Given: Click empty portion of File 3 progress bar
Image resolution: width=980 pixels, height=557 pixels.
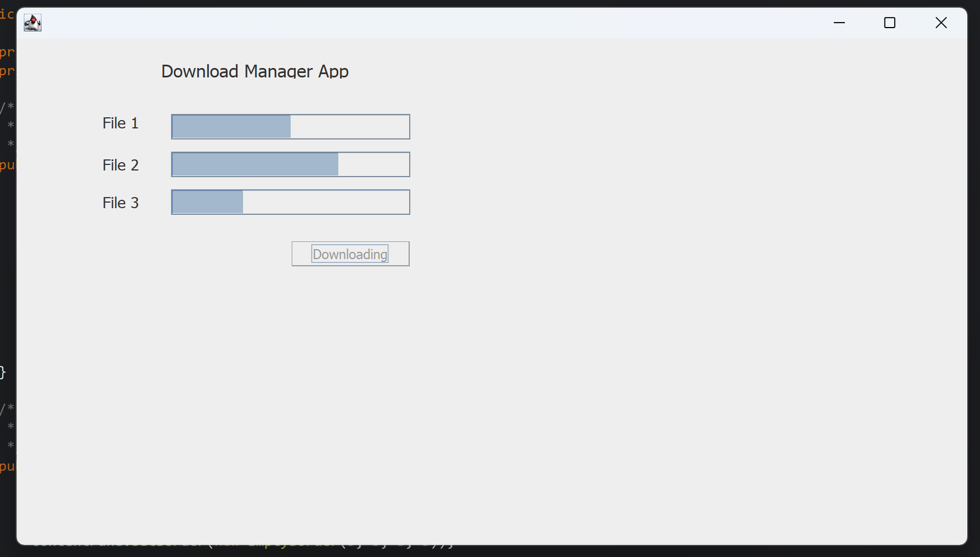Looking at the screenshot, I should [x=326, y=202].
